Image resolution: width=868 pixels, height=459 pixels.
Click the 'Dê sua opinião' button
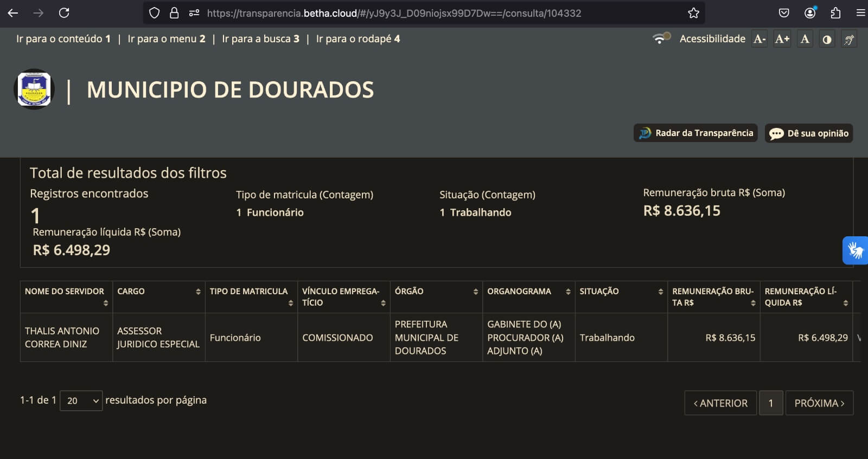[x=809, y=133]
